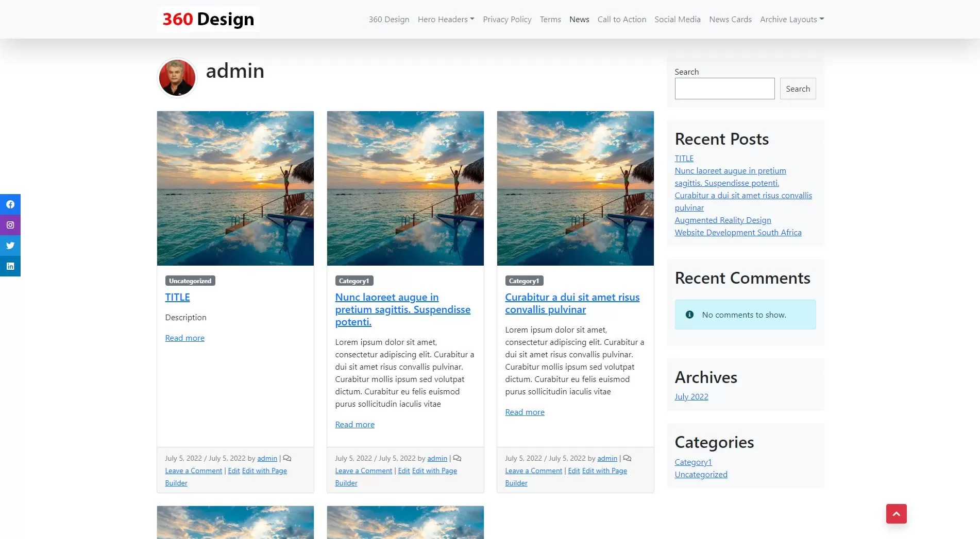Click admin author link in Nunc laoreet footer
Image resolution: width=980 pixels, height=539 pixels.
(x=437, y=458)
